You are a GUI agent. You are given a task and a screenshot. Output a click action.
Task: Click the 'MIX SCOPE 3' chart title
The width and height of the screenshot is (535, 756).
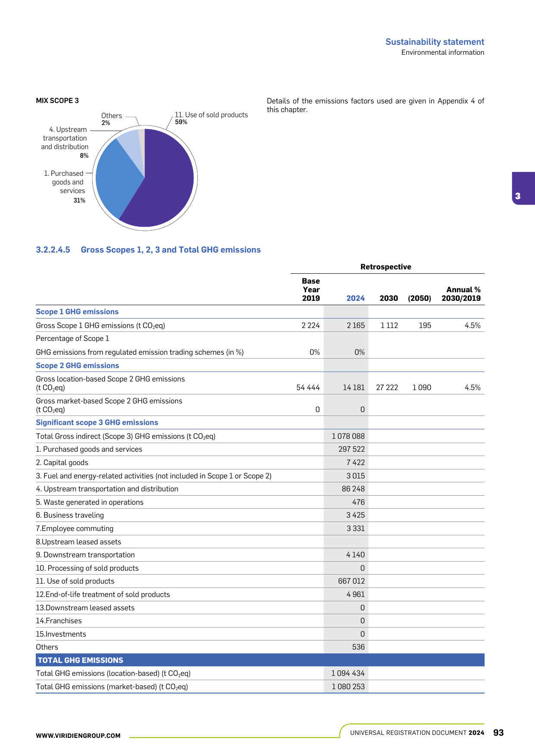(x=57, y=100)
